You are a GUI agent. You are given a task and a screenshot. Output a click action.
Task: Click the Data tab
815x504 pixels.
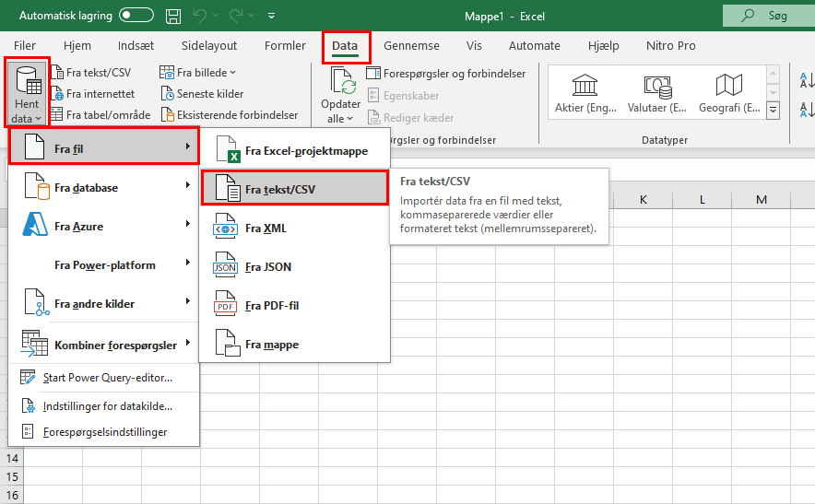click(x=345, y=46)
